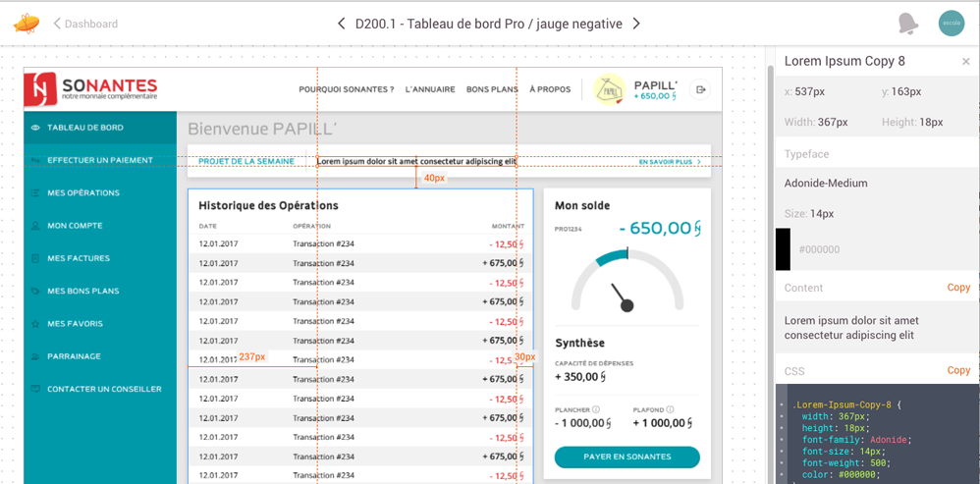Click the info icon next to Plafond
Screen dimensions: 980x484
pyautogui.click(x=670, y=409)
